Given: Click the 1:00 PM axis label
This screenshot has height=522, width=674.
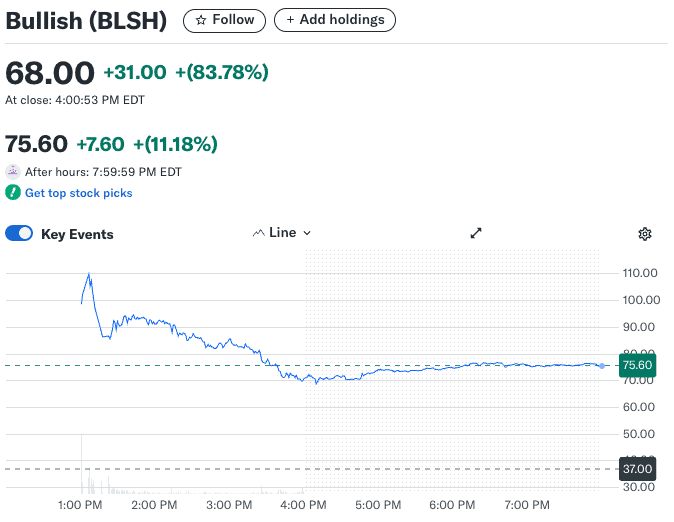Looking at the screenshot, I should click(x=80, y=505).
